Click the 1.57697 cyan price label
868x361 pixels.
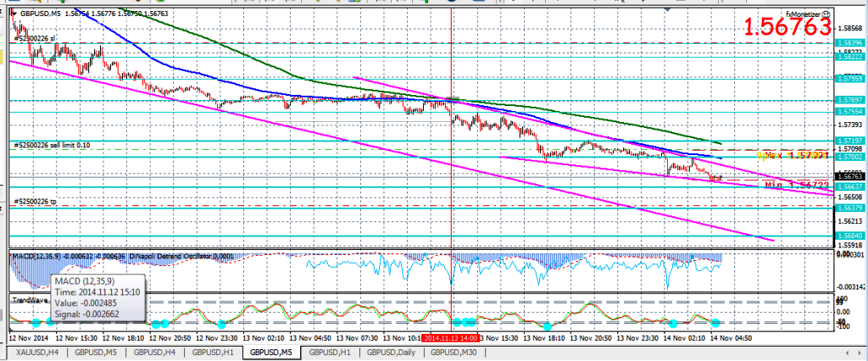pos(849,100)
